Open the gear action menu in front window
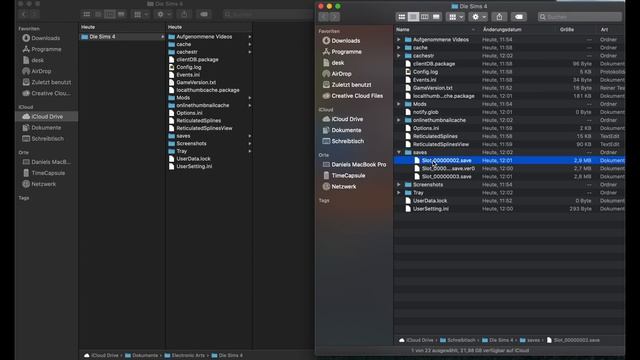 tap(479, 17)
